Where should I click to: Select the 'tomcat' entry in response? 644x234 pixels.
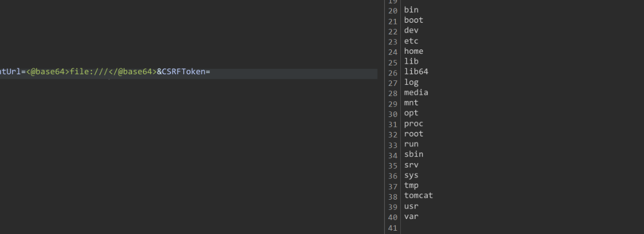[418, 196]
